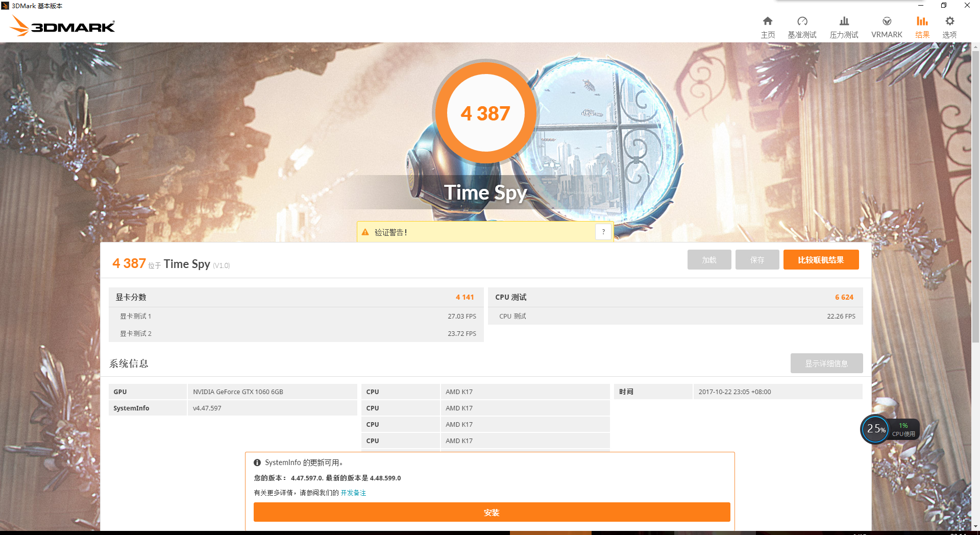
Task: Select the 显卡分数 graphics score value 4 141
Action: (x=464, y=297)
